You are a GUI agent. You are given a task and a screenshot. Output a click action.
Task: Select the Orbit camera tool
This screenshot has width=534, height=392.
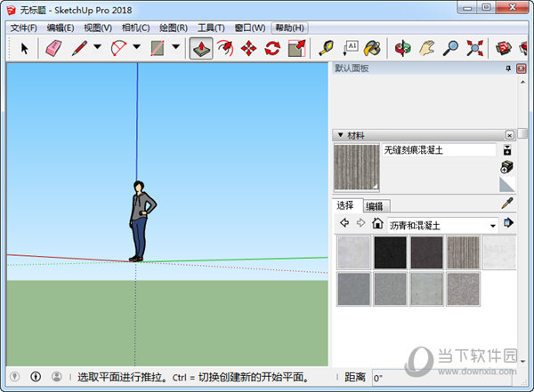pos(402,48)
